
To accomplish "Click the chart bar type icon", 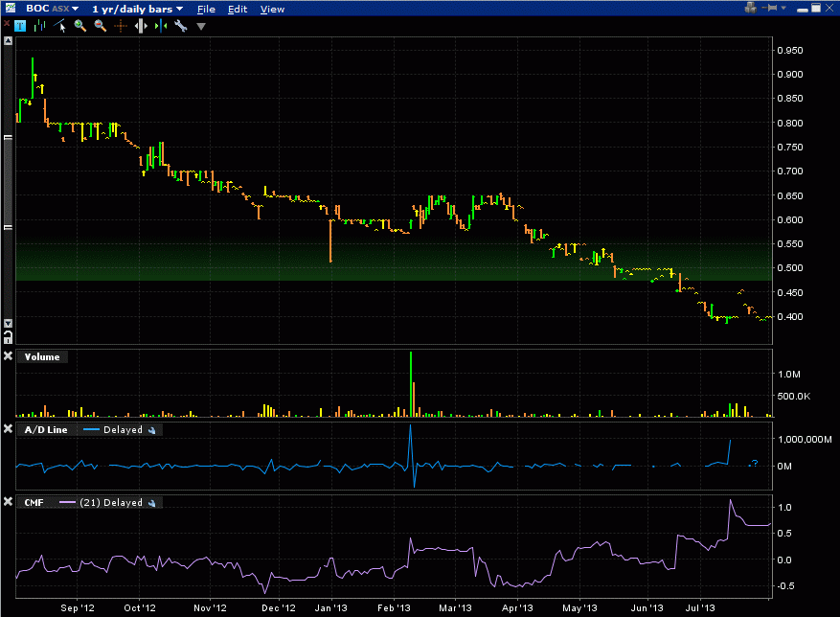I will pyautogui.click(x=42, y=26).
